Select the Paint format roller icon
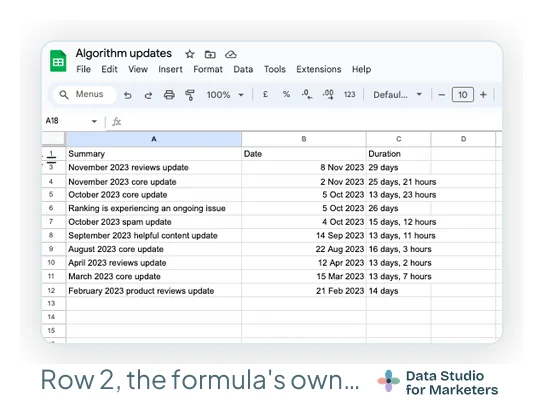Screen dimensions: 543x418 [189, 95]
